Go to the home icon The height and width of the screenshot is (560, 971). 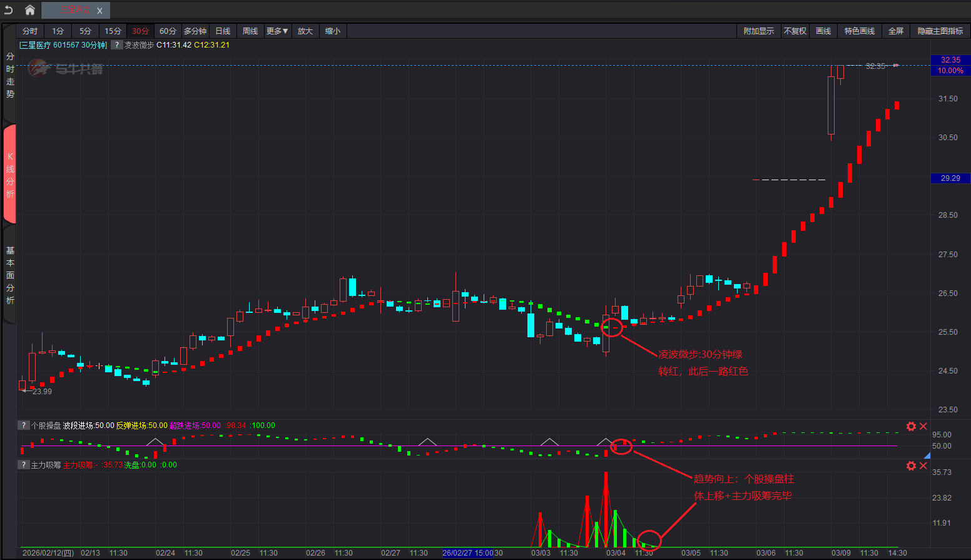click(x=29, y=10)
